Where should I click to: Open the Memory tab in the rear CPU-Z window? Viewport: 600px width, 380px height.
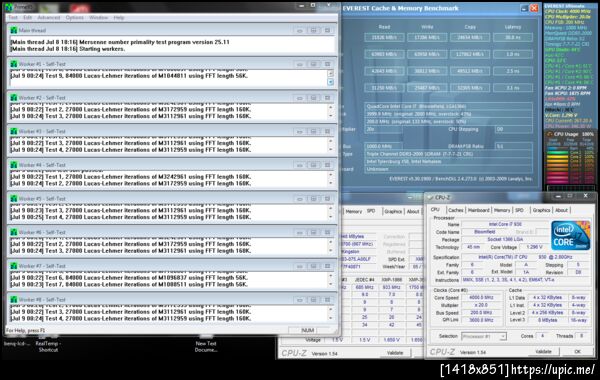pos(354,211)
